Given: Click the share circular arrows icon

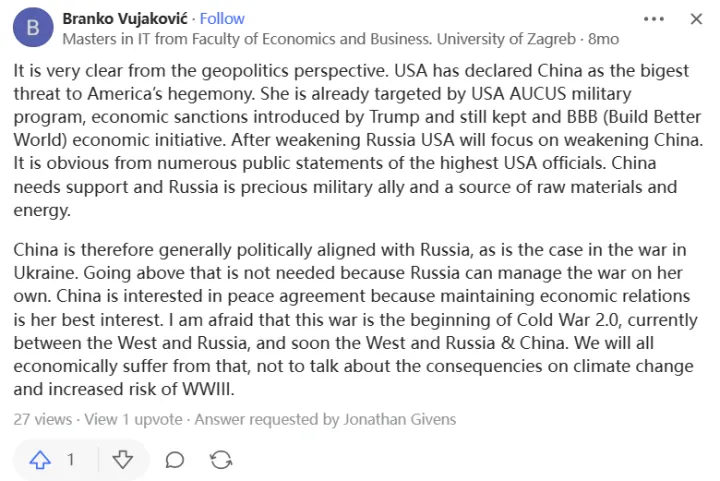Looking at the screenshot, I should [221, 459].
